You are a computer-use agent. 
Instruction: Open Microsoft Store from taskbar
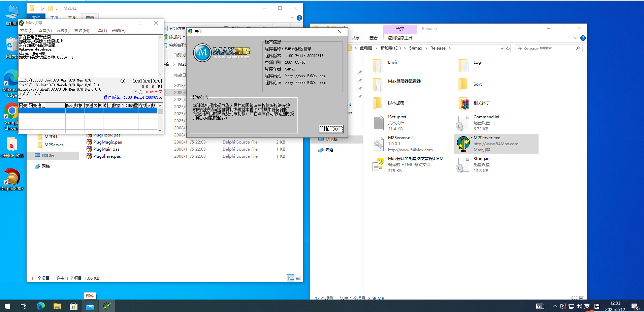(74, 306)
